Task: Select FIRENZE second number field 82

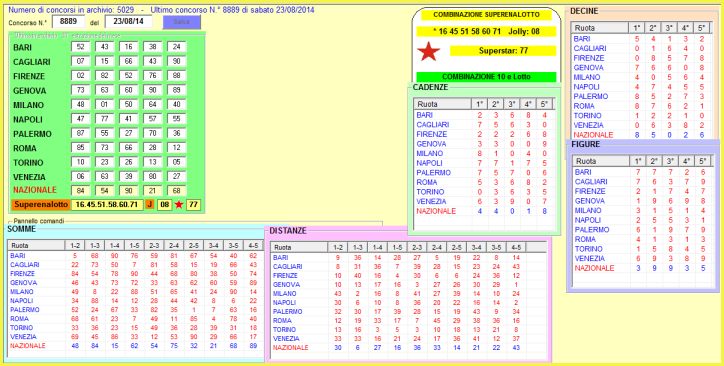Action: coord(105,76)
